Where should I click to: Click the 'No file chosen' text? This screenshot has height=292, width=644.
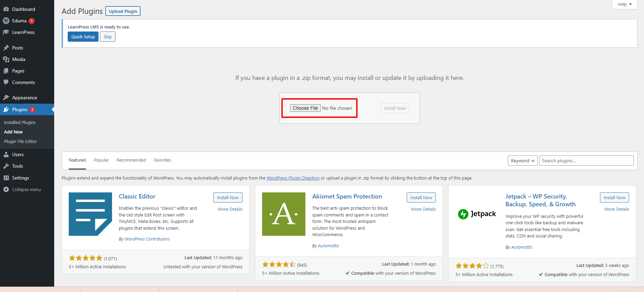(x=337, y=108)
